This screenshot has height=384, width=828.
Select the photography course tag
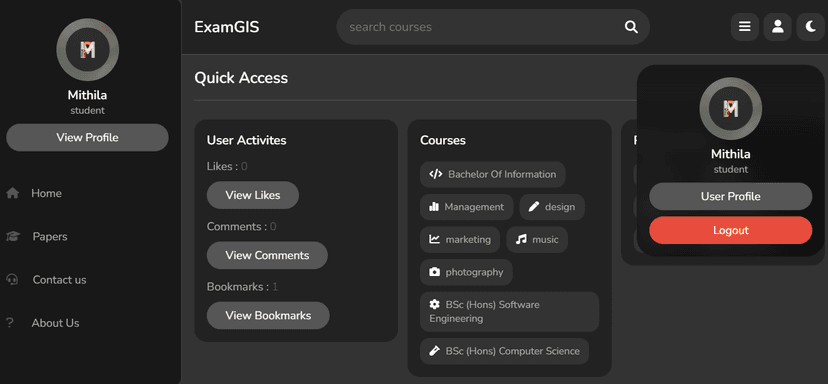pyautogui.click(x=466, y=273)
